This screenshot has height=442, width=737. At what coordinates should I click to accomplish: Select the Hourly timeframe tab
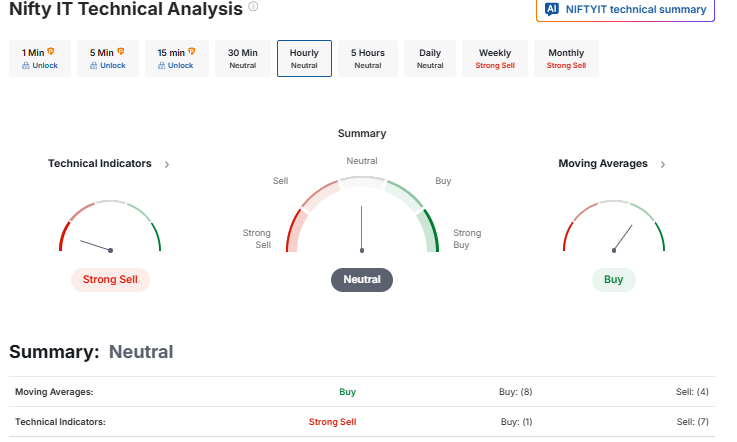click(x=304, y=58)
